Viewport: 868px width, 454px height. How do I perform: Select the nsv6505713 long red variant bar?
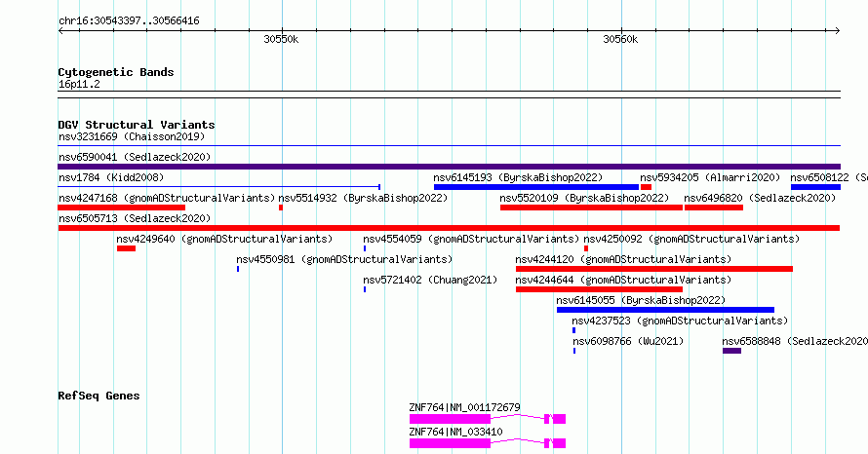click(449, 228)
